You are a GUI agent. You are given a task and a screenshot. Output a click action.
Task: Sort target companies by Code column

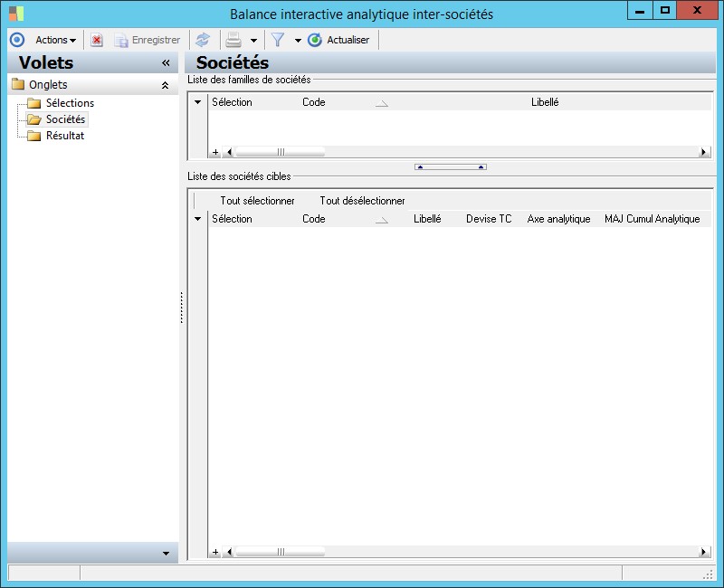point(313,219)
